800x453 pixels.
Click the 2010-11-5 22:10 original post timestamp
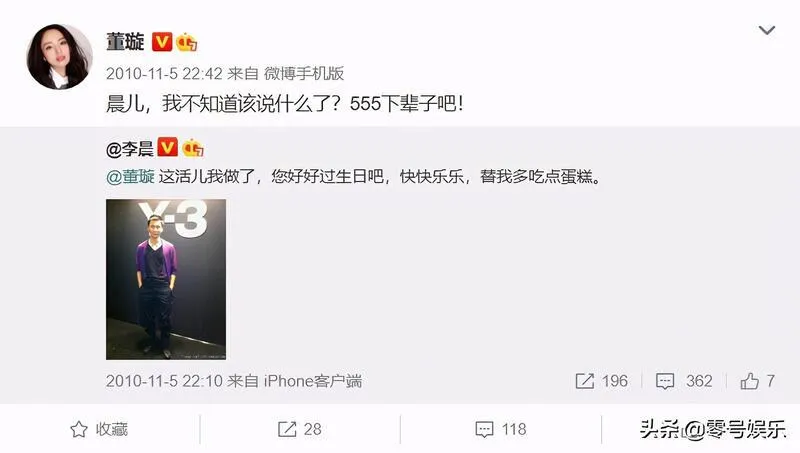point(164,381)
